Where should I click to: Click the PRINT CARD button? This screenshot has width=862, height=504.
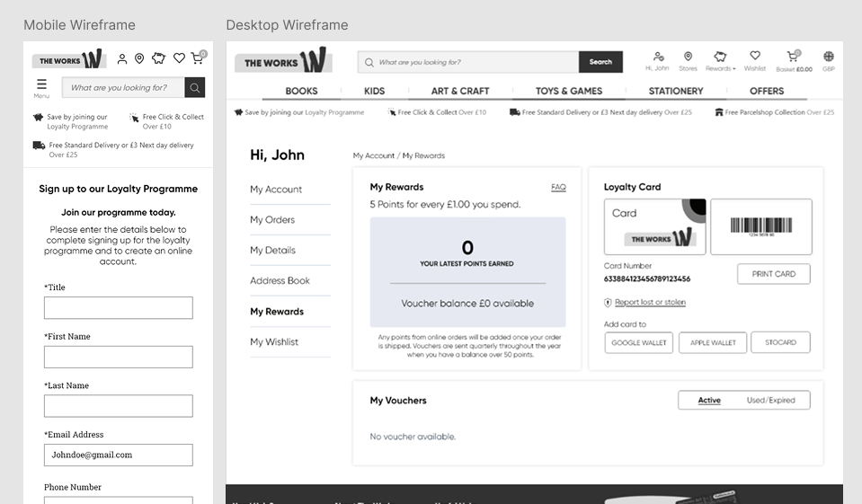(x=773, y=274)
